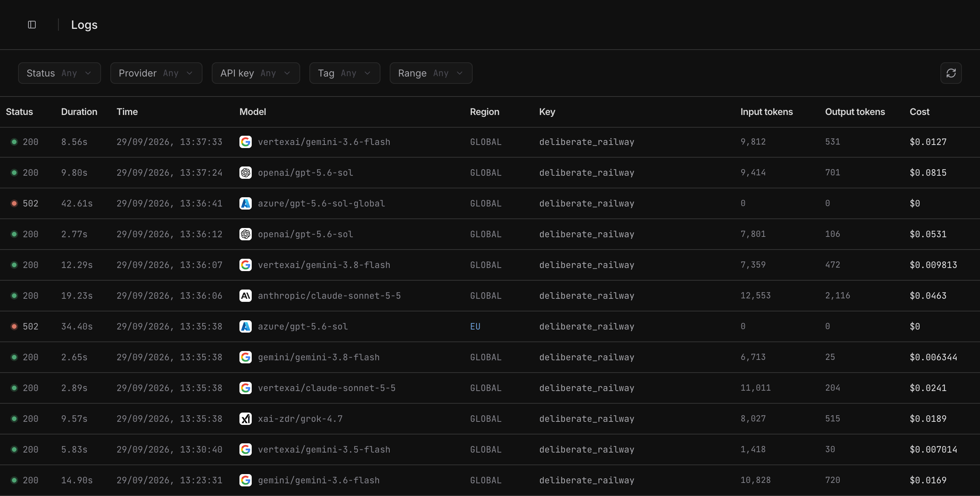Select duration value 34.40s

77,326
